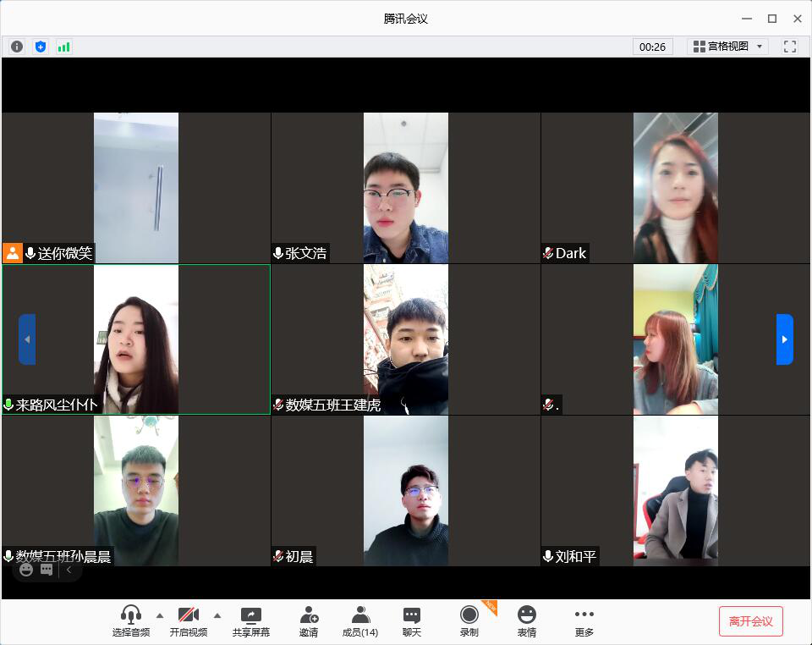Click the blue security shield icon
The height and width of the screenshot is (645, 812).
(41, 47)
